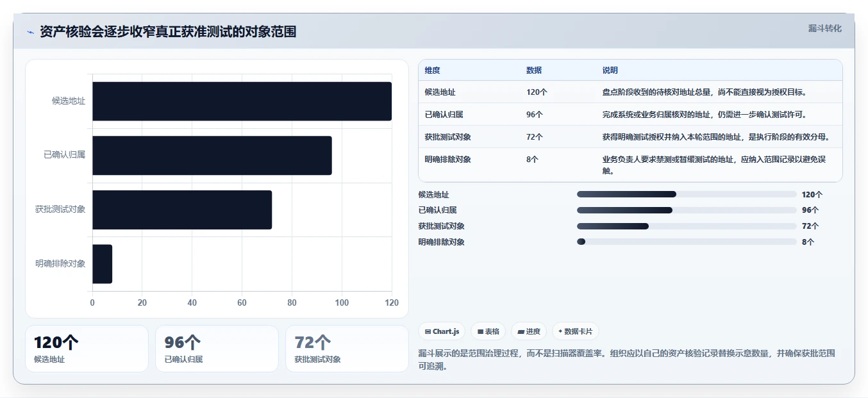868x398 pixels.
Task: Click the 明确排除对象 bar in the chart
Action: pos(102,264)
